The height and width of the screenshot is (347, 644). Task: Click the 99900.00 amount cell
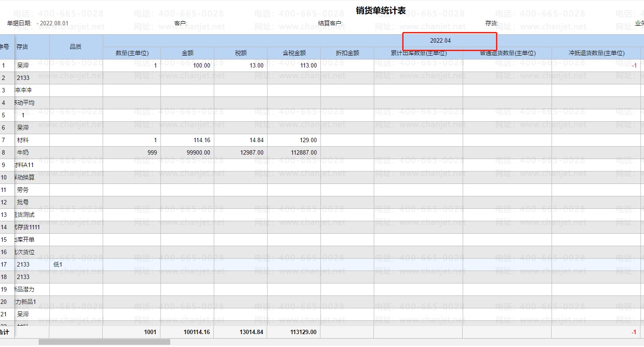(x=187, y=152)
